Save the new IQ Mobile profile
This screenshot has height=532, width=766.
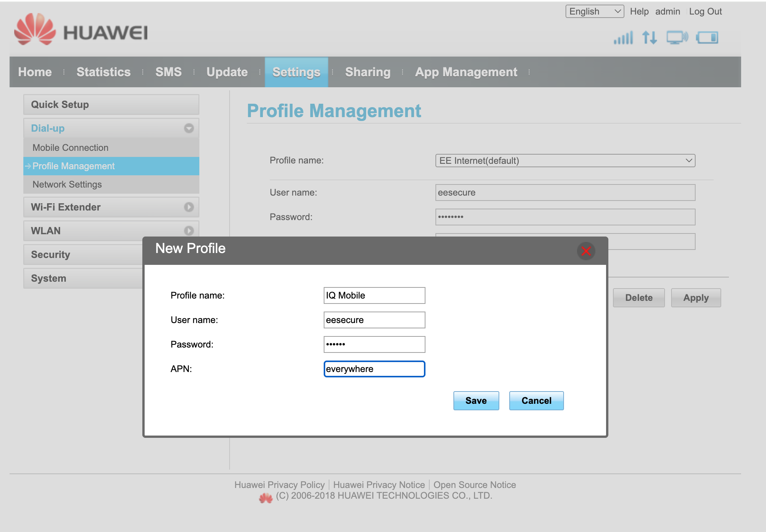coord(476,401)
